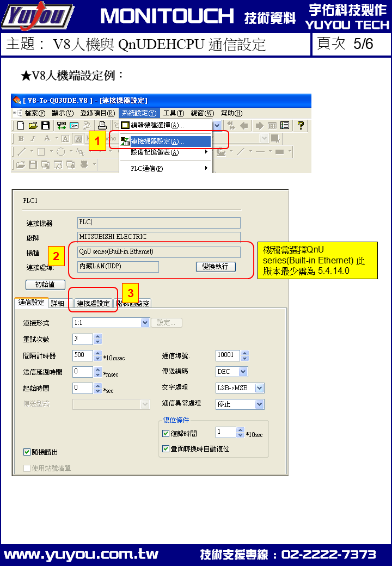Image resolution: width=392 pixels, height=566 pixels.
Task: Open the 視窗(W) menu
Action: (x=203, y=113)
